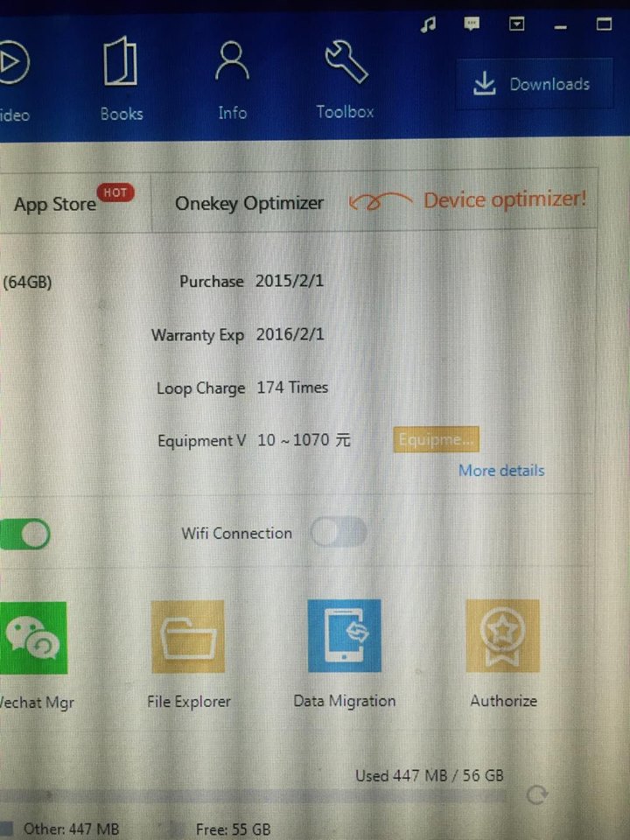Start the Data Migration tool
Viewport: 630px width, 840px height.
point(344,637)
